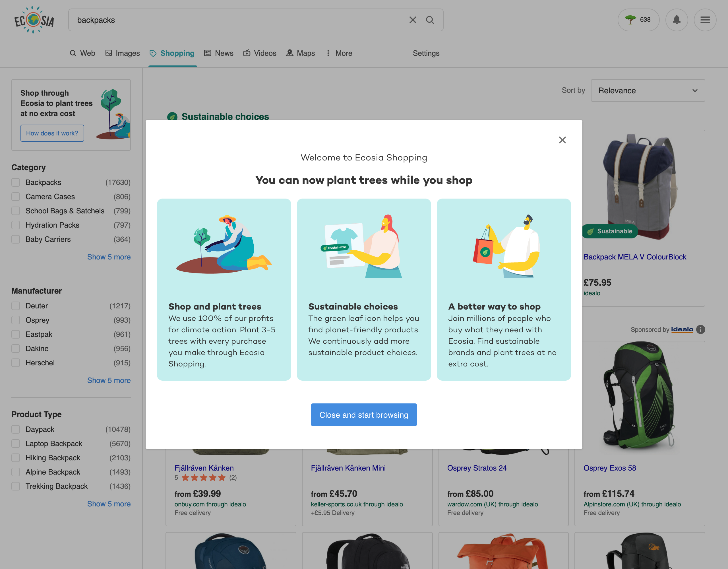Click Close and start browsing button

363,414
